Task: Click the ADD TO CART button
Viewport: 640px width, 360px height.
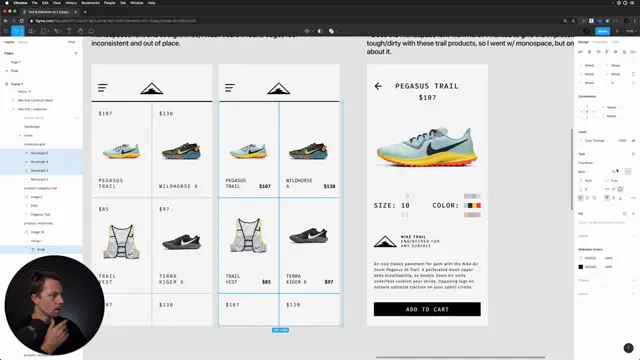Action: [427, 309]
